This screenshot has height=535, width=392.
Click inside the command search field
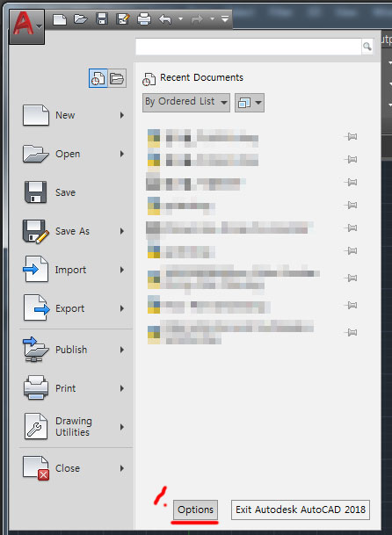(249, 47)
